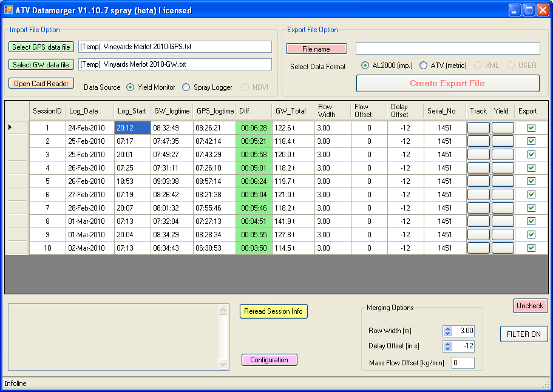
Task: Click the GW_Total column header
Action: [x=293, y=111]
